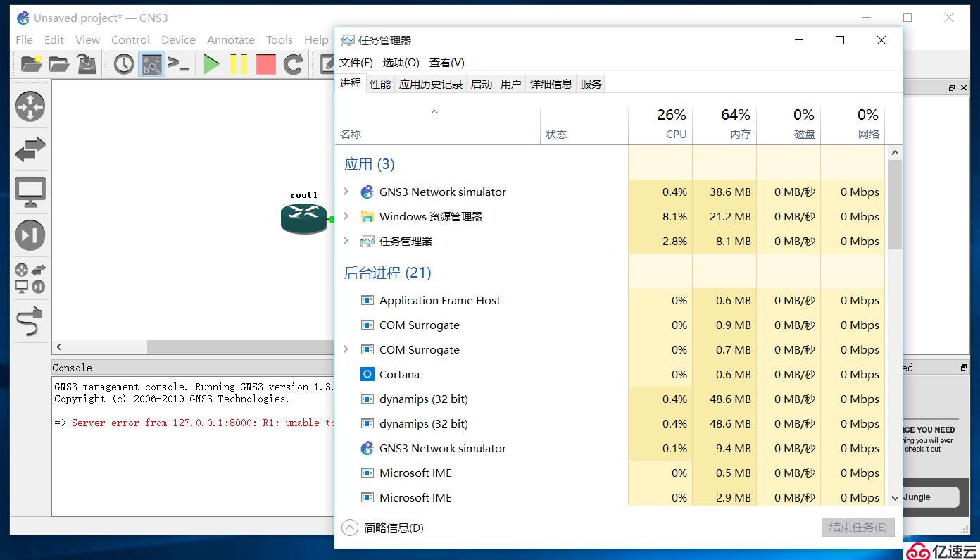
Task: Select the Add a link cable icon
Action: tap(30, 322)
